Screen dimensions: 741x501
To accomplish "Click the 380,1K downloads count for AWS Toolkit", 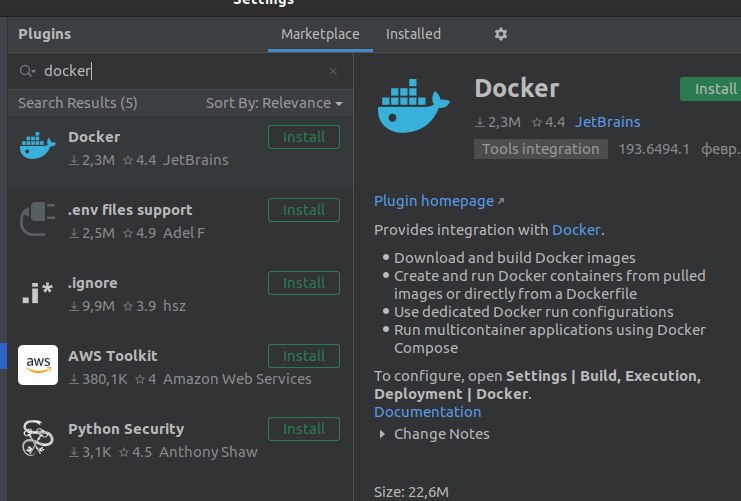I will tap(98, 379).
